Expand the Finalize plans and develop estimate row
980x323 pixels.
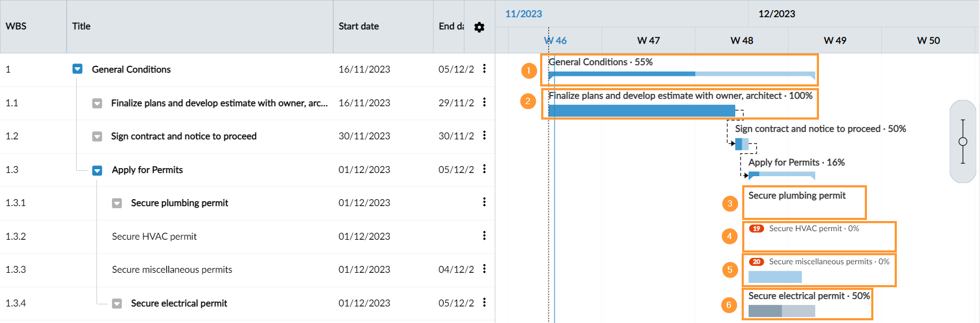pyautogui.click(x=97, y=103)
